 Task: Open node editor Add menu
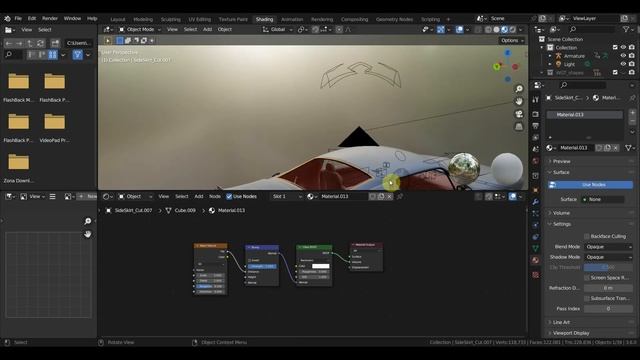[x=199, y=197]
